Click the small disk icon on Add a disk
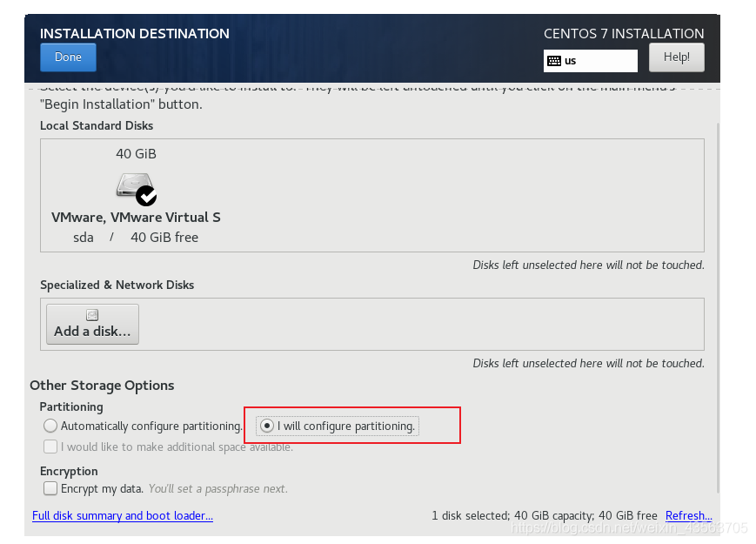 click(x=92, y=315)
